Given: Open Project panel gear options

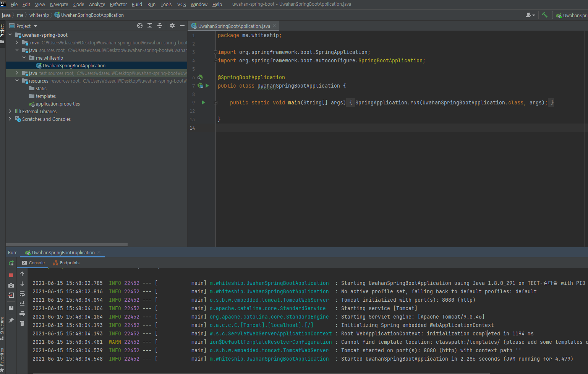Looking at the screenshot, I should point(172,26).
